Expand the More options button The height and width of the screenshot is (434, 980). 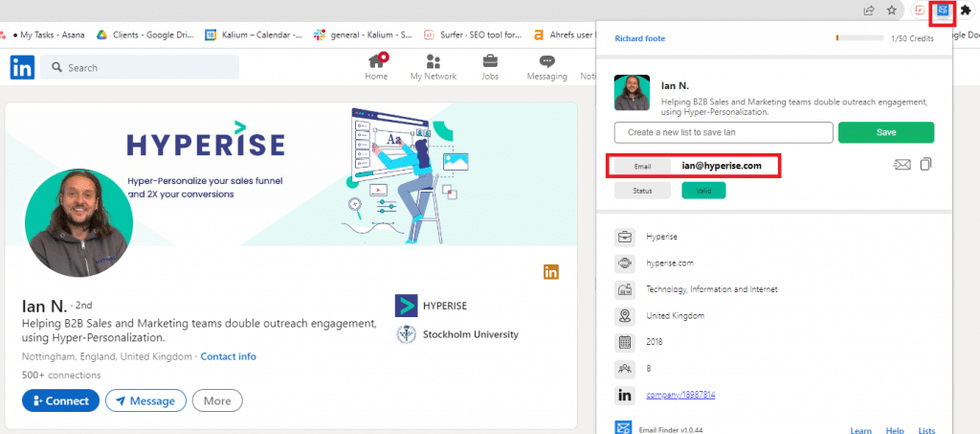217,400
